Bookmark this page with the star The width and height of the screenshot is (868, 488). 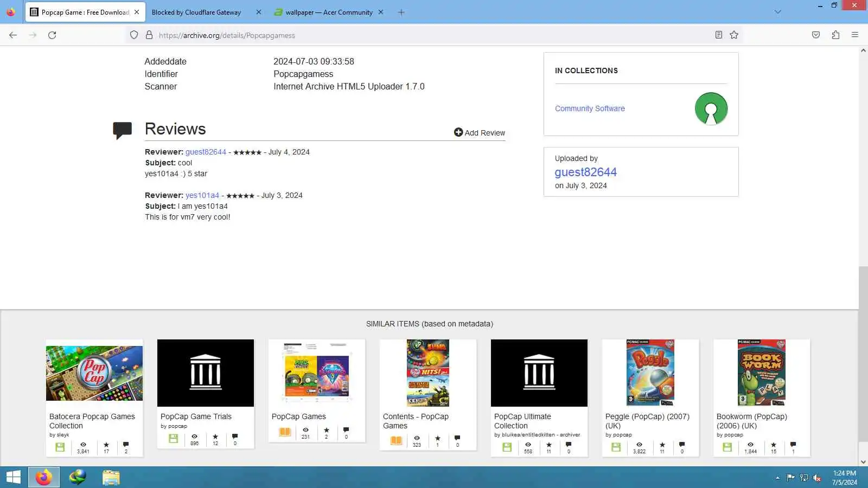(734, 35)
